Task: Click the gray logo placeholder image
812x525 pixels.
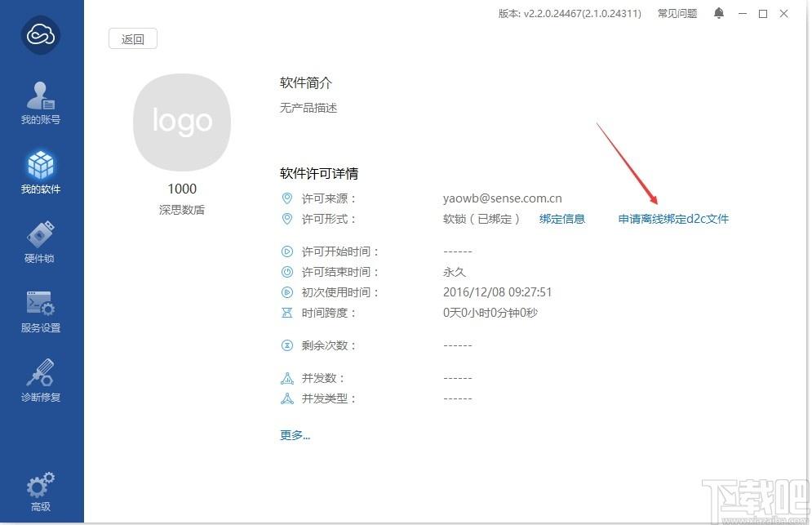Action: 182,122
